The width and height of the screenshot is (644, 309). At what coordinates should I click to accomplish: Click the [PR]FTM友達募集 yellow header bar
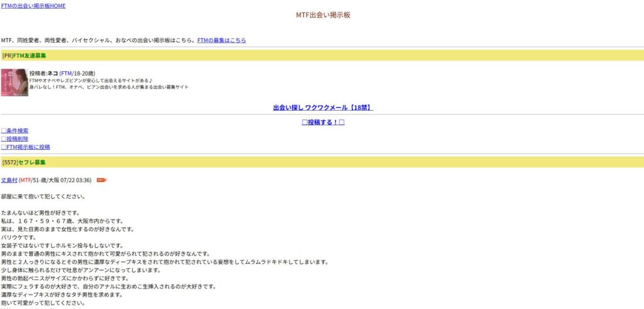322,55
